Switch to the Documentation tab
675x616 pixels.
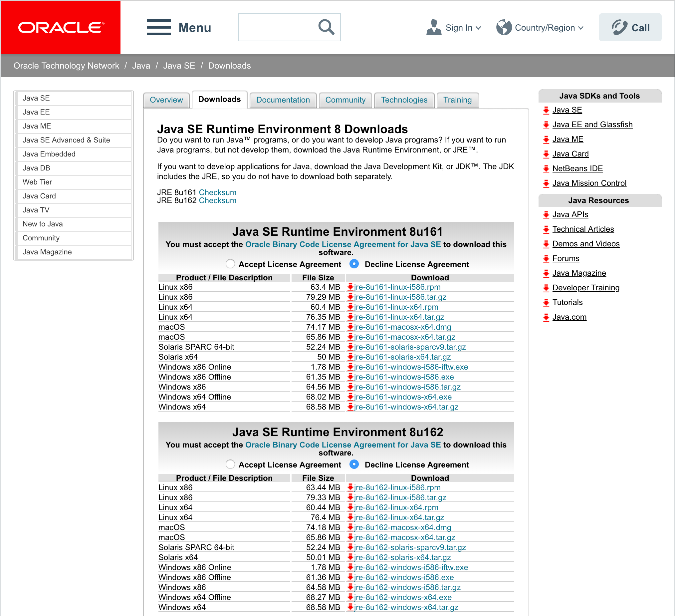pos(283,100)
